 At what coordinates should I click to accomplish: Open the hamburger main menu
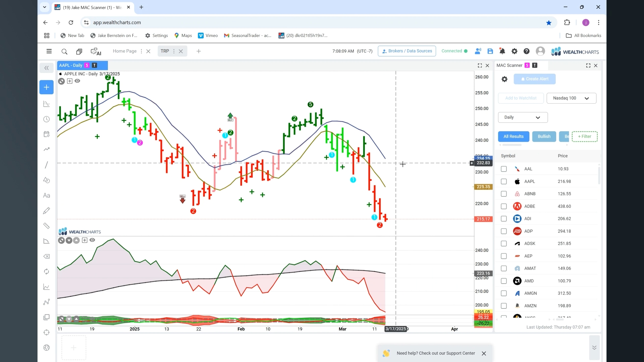(x=49, y=51)
